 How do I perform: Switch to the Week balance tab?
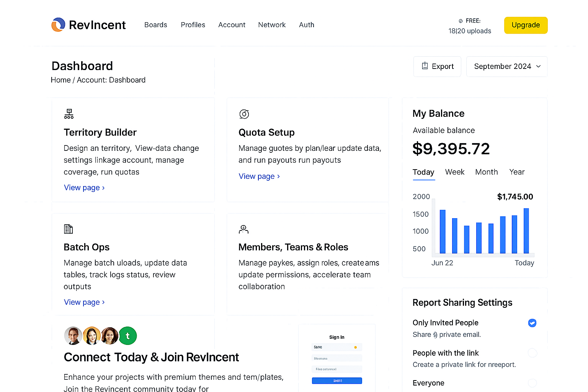(454, 172)
